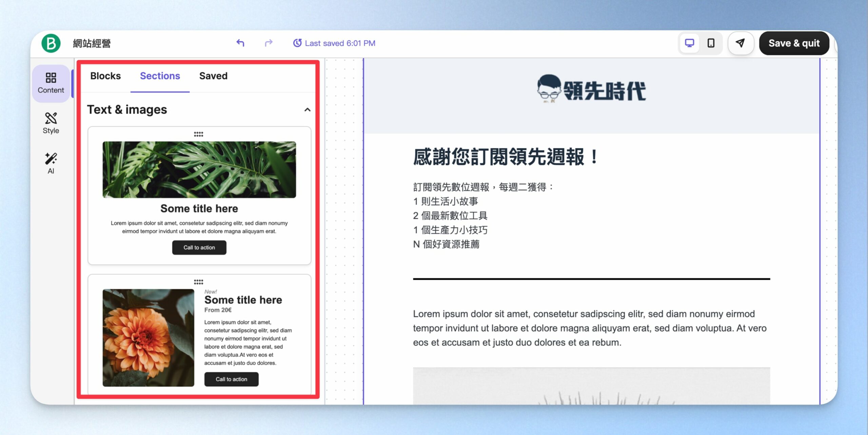This screenshot has height=435, width=868.
Task: Open the AI assistant panel
Action: click(51, 163)
